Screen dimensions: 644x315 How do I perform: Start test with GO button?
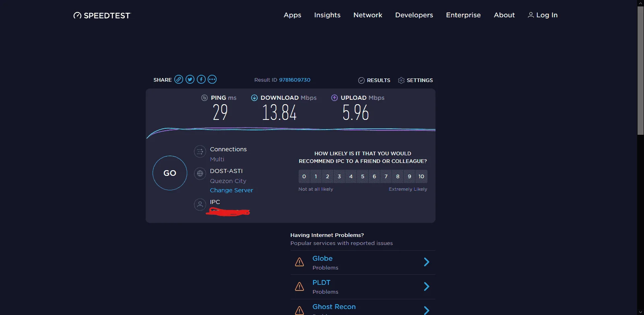click(x=170, y=173)
